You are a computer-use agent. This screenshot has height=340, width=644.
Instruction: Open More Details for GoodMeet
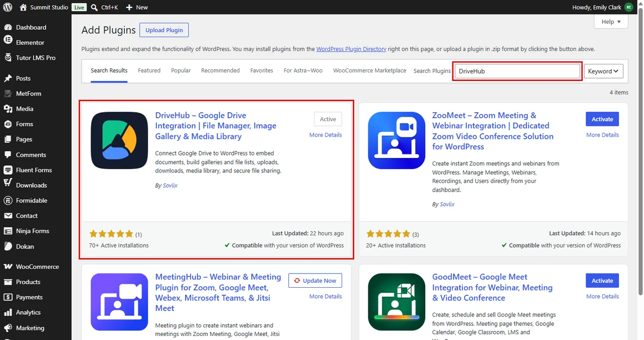(602, 296)
